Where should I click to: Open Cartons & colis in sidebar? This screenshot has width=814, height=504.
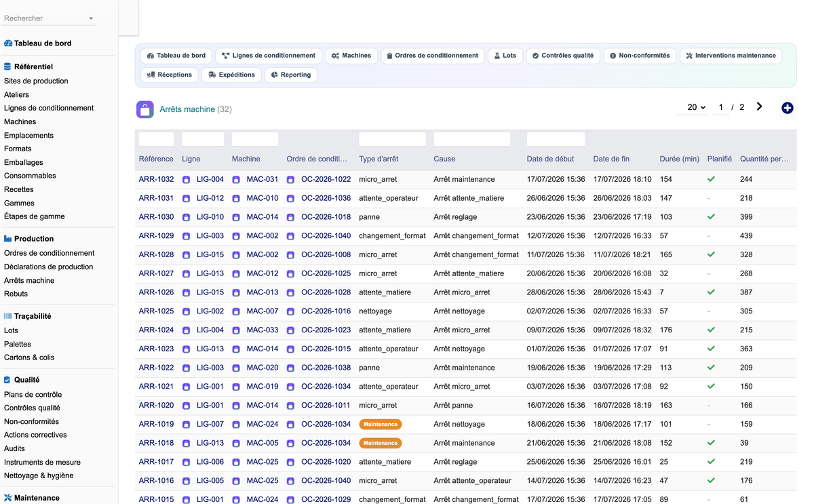(29, 357)
